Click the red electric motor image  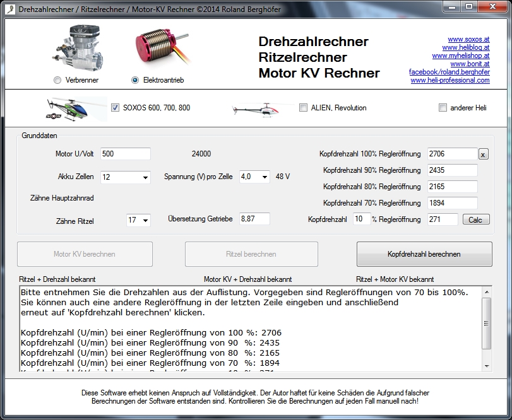tap(163, 47)
